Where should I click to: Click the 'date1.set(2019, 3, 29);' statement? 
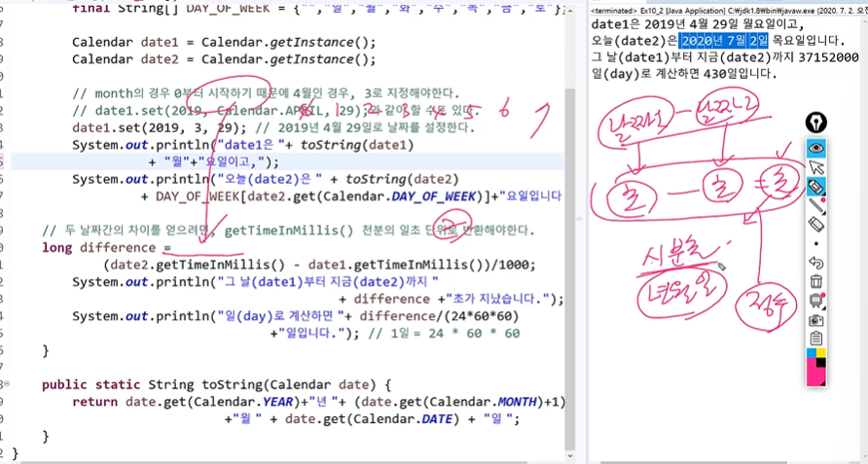click(161, 127)
